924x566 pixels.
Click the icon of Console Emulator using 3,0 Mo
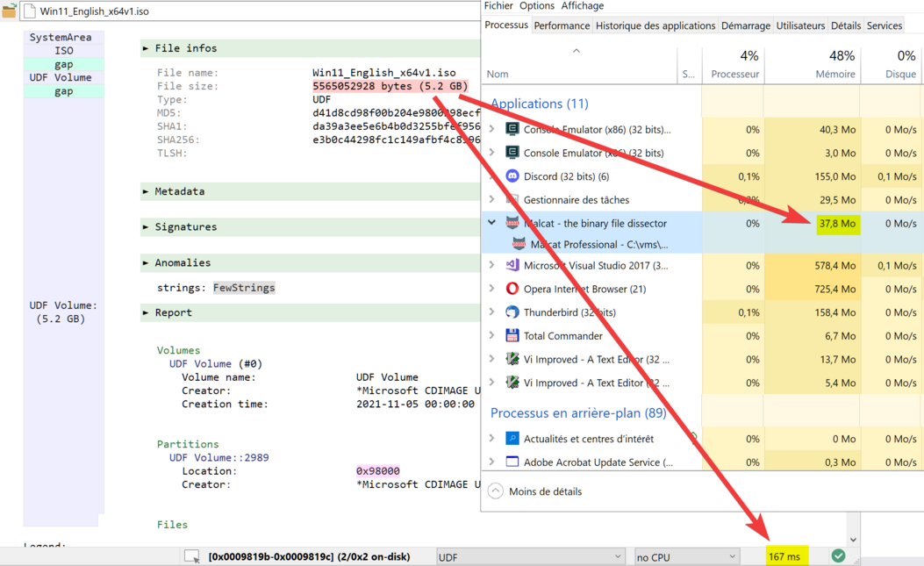pyautogui.click(x=512, y=153)
